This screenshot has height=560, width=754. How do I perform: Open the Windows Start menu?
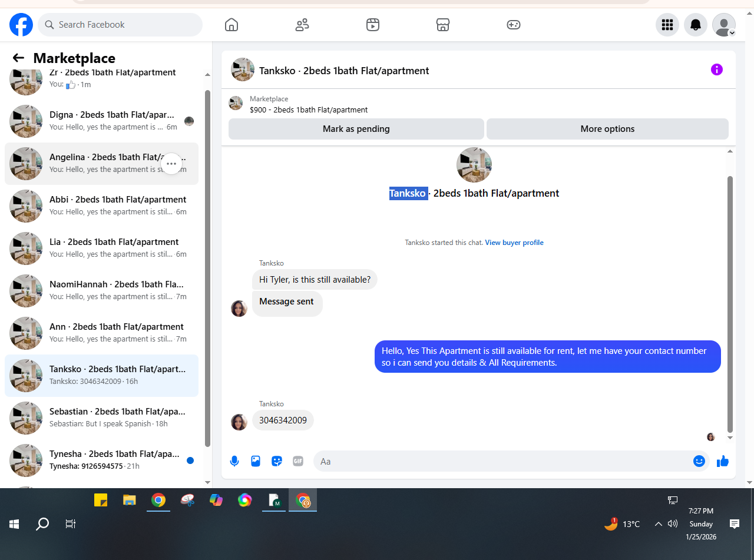pyautogui.click(x=14, y=523)
